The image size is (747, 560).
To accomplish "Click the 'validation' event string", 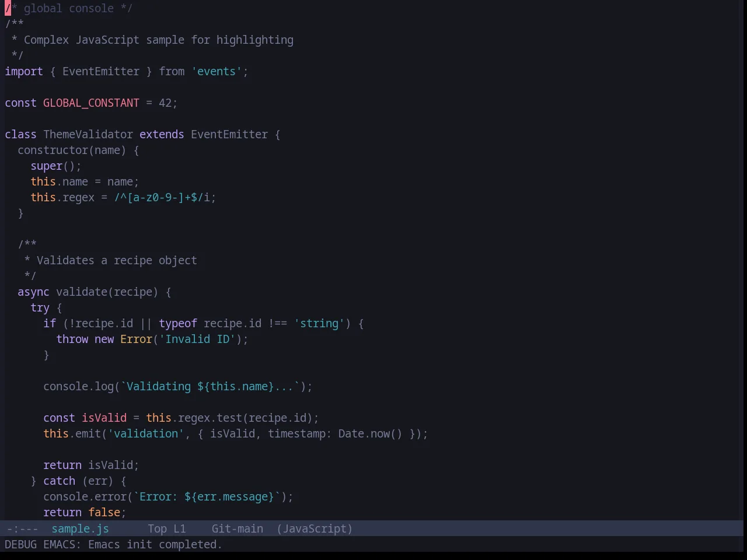I will click(146, 433).
